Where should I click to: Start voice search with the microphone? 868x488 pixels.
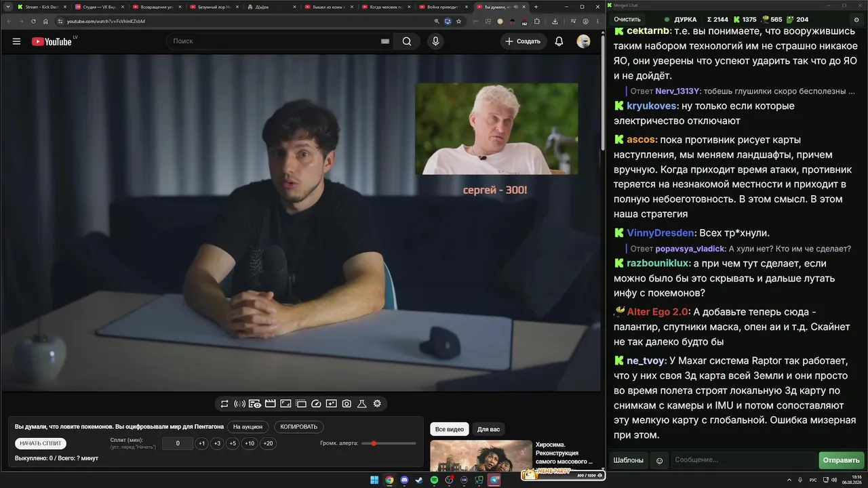[x=435, y=41]
